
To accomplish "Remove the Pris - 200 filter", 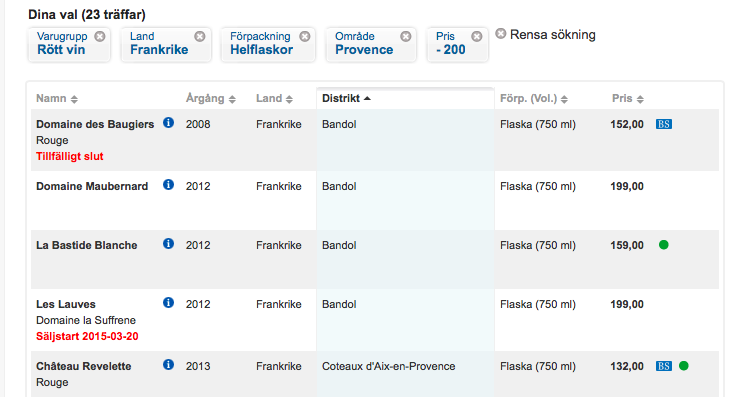I will [477, 36].
